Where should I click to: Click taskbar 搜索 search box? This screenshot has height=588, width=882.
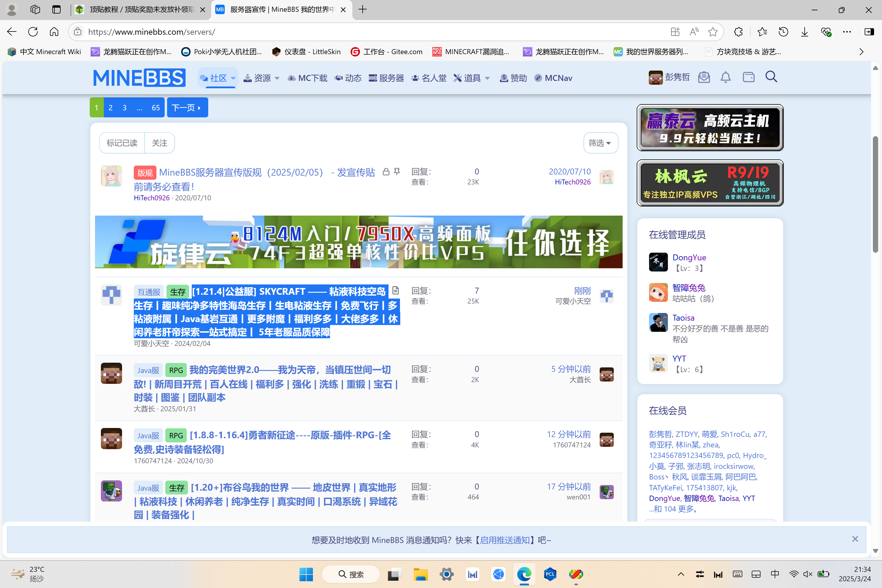coord(351,574)
